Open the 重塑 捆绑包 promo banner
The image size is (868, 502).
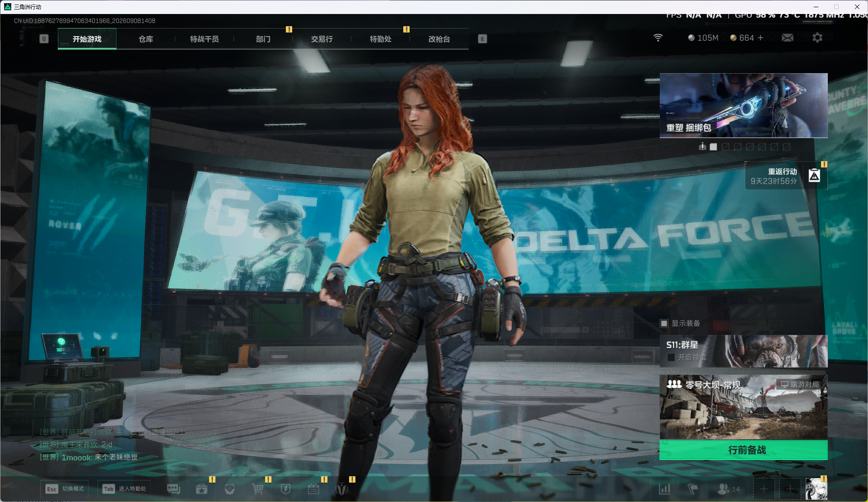tap(743, 106)
